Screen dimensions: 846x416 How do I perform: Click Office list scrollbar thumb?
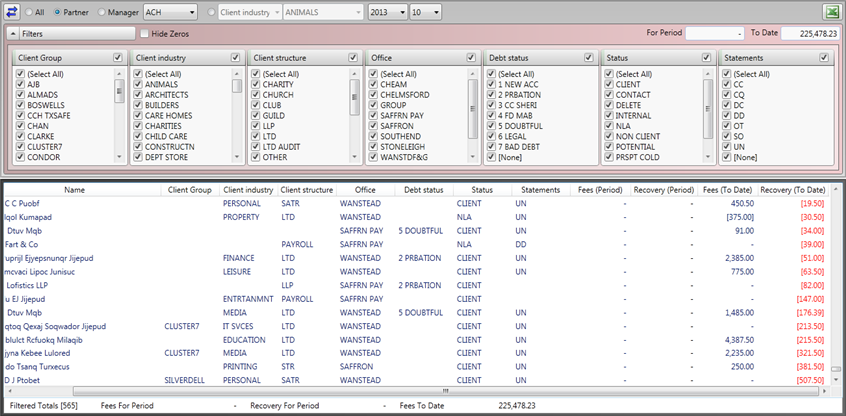click(473, 109)
